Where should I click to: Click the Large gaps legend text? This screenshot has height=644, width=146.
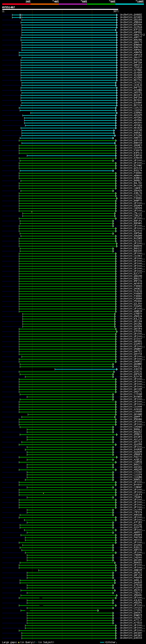(x=28, y=642)
